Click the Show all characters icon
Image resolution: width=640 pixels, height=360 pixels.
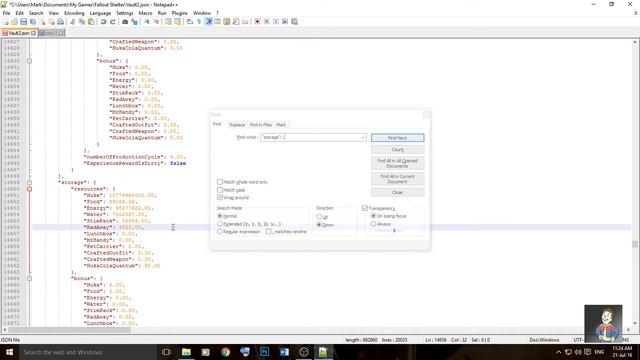[x=199, y=22]
